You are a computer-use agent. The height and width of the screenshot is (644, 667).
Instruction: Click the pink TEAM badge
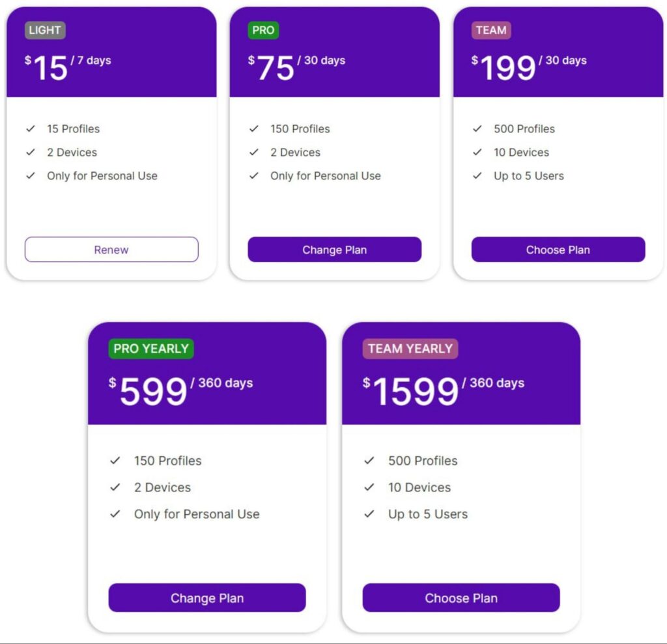click(x=491, y=30)
